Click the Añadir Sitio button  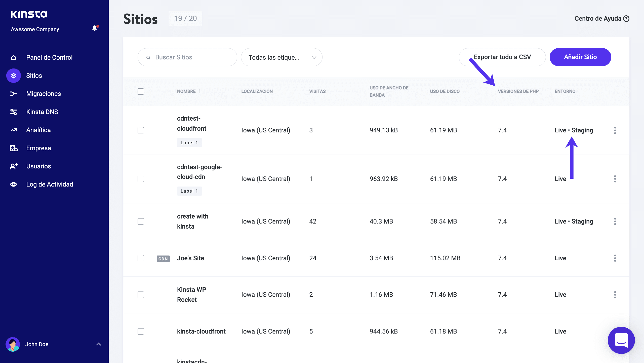[x=580, y=57]
